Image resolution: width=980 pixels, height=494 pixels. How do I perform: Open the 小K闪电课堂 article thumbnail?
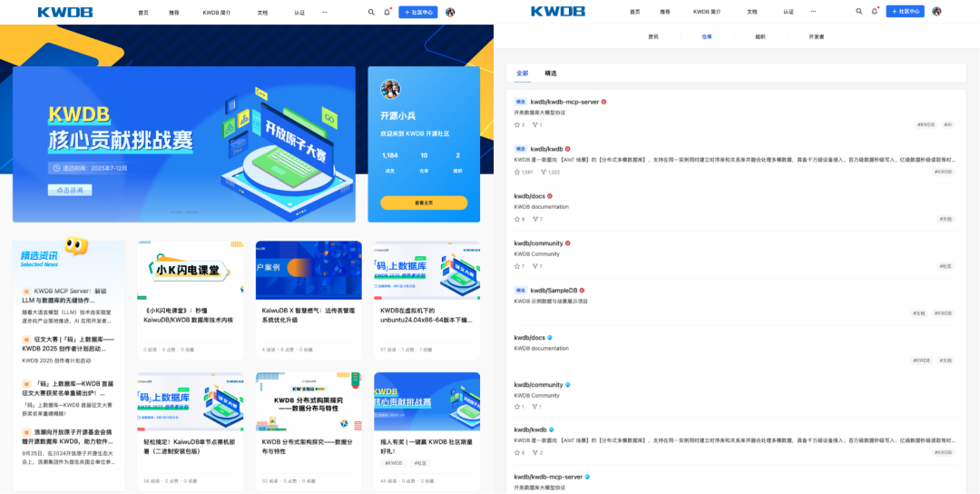[190, 270]
